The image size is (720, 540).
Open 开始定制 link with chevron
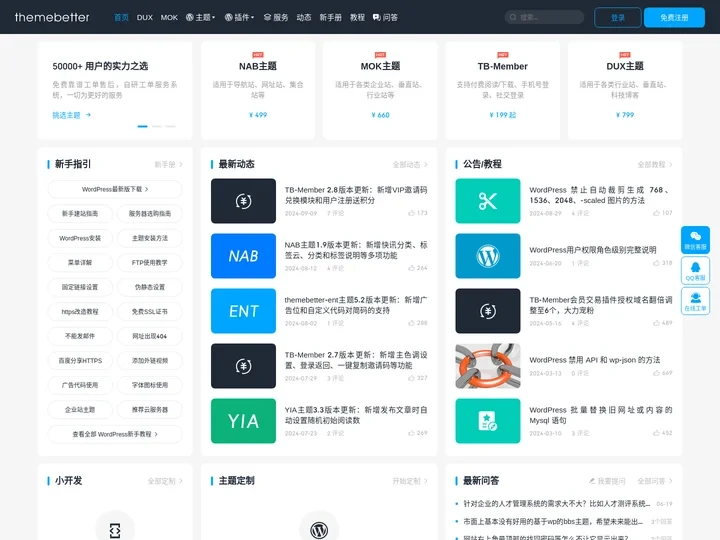pos(410,481)
